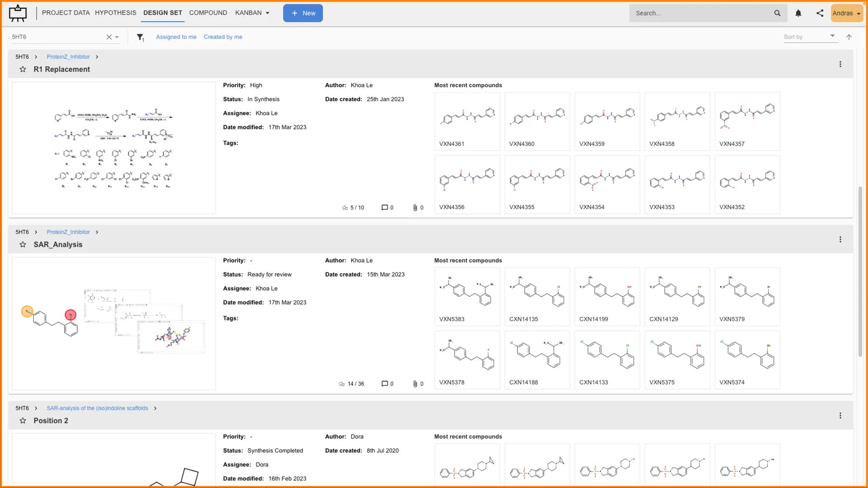Click the New button
This screenshot has height=488, width=868.
coord(303,13)
